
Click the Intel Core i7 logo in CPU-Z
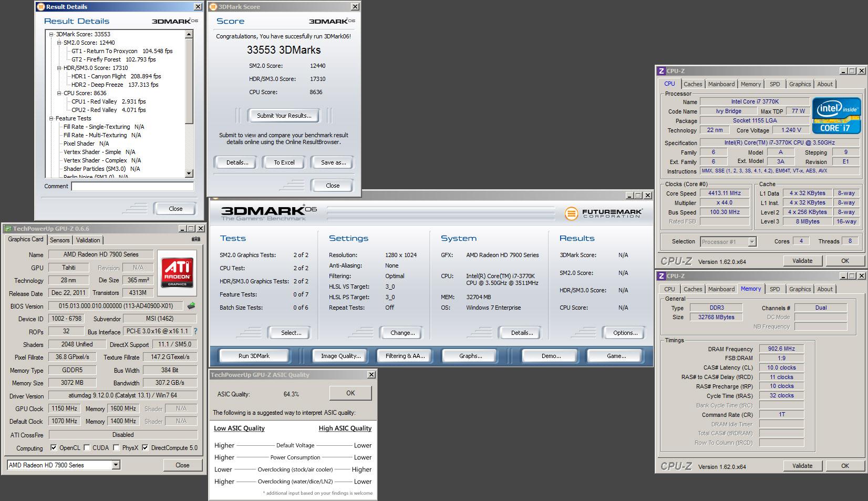click(836, 116)
